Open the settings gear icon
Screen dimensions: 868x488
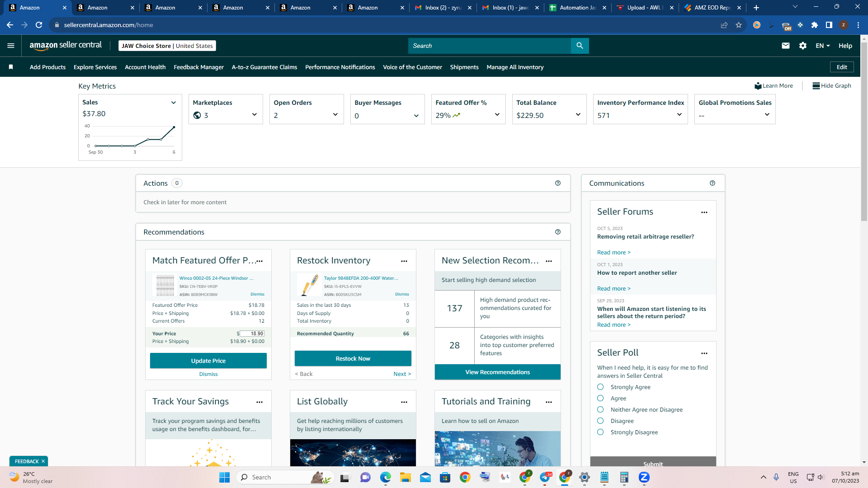click(803, 46)
